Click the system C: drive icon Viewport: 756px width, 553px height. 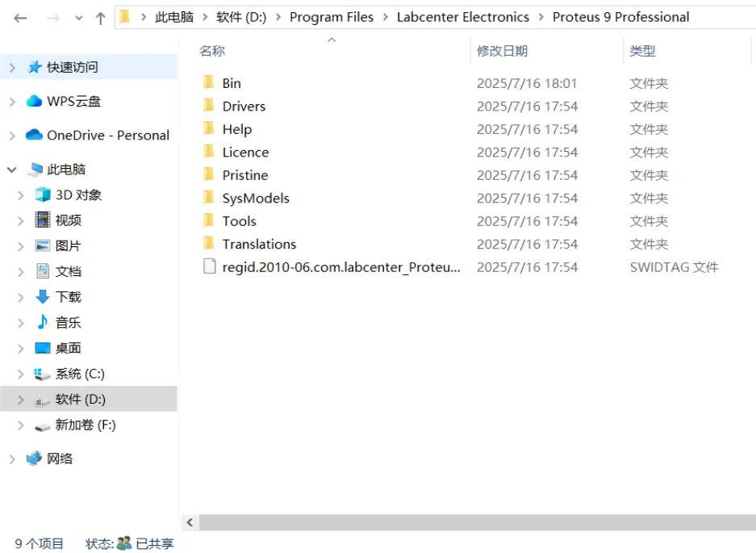coord(42,374)
